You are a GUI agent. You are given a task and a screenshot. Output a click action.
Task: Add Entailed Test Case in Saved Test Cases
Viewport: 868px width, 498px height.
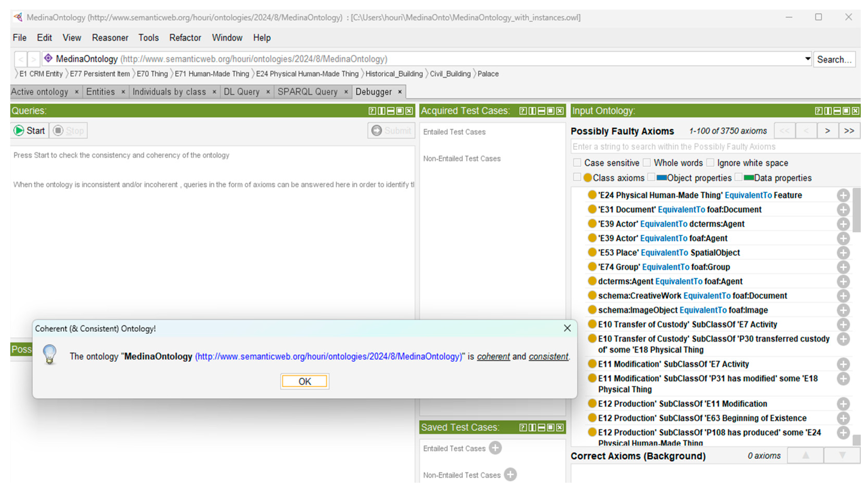pyautogui.click(x=495, y=448)
